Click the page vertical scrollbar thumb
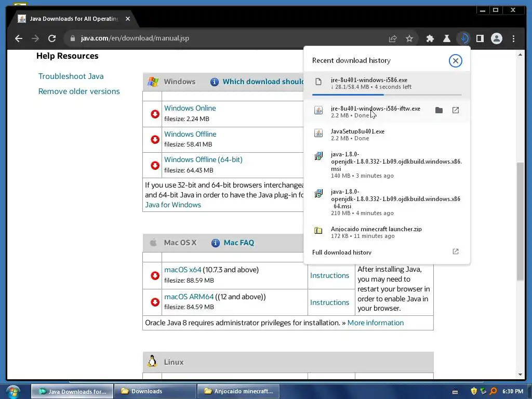 520,221
